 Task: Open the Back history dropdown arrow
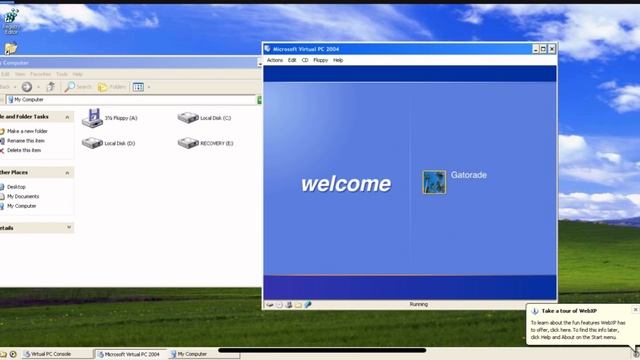point(15,87)
